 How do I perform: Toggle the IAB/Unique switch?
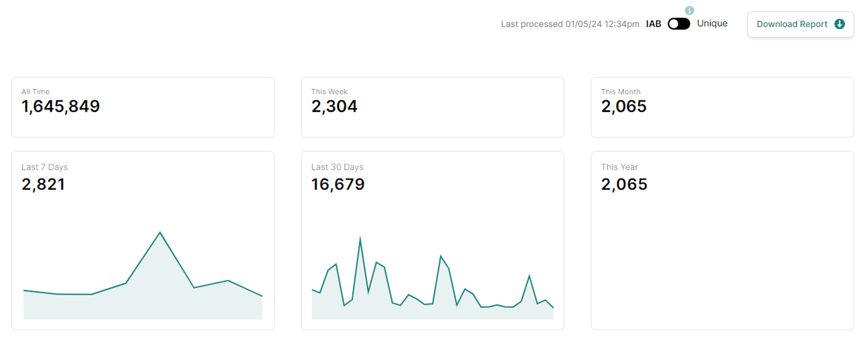click(x=679, y=24)
